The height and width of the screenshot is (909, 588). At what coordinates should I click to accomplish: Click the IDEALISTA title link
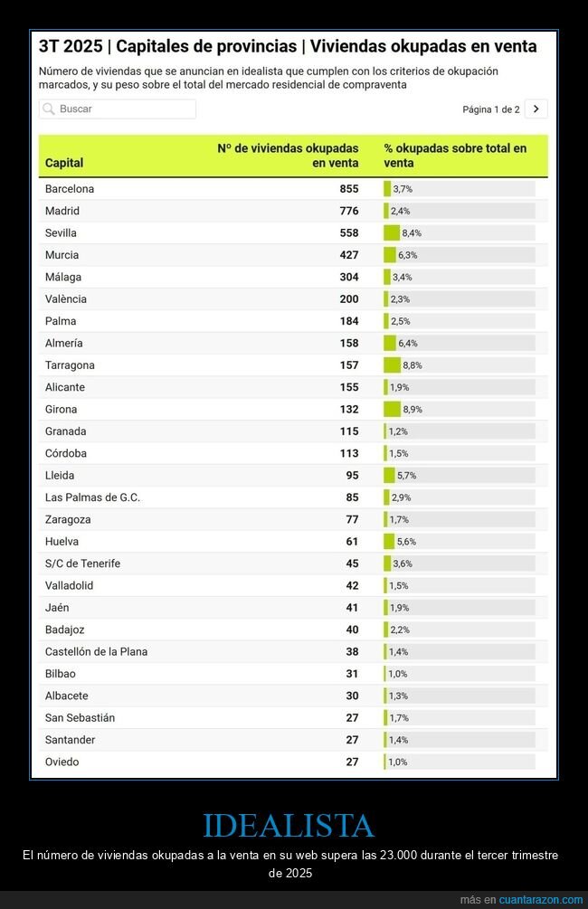click(x=289, y=825)
